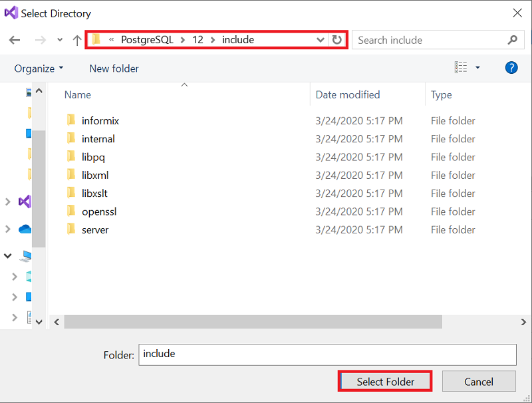Image resolution: width=532 pixels, height=403 pixels.
Task: Click the libxslt folder icon
Action: (71, 192)
